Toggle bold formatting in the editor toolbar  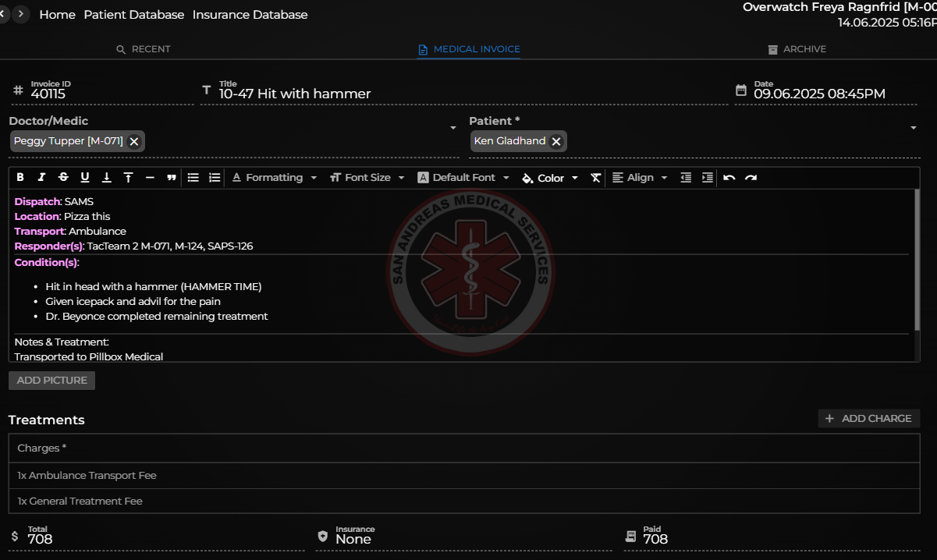tap(20, 178)
